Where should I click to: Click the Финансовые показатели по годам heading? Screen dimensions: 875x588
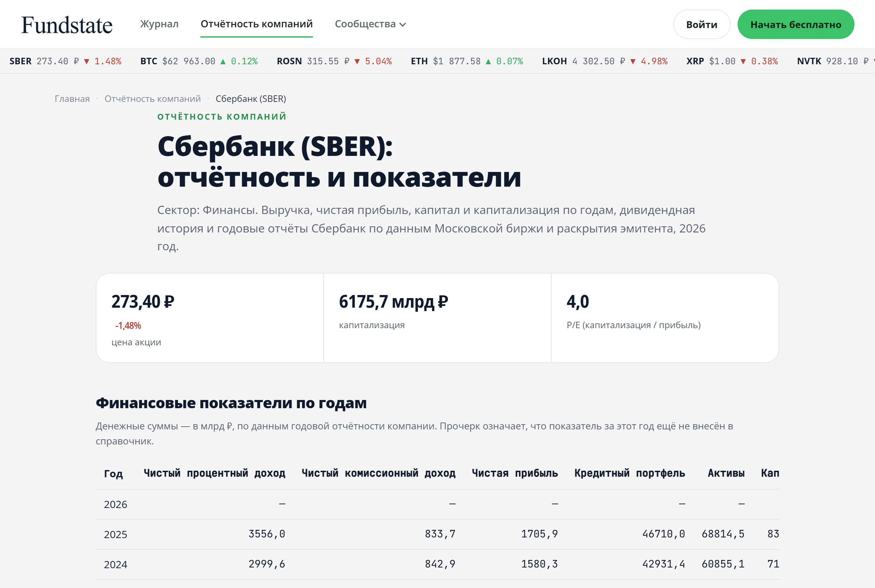[x=231, y=403]
